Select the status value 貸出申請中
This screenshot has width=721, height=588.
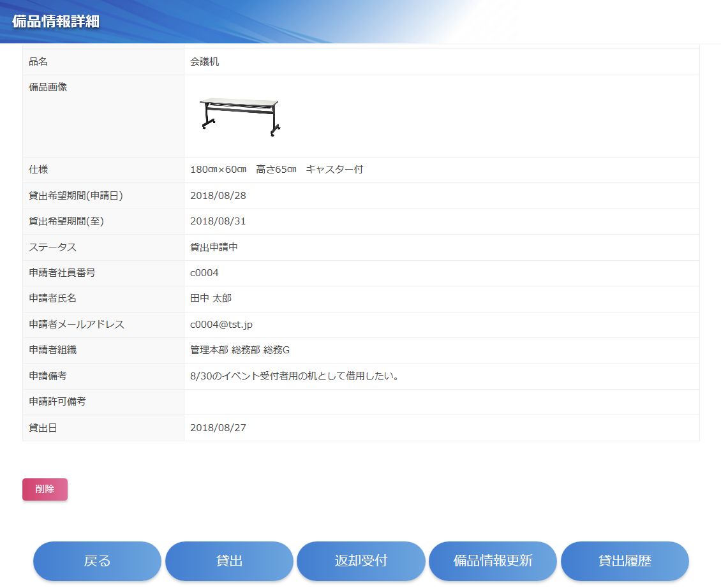click(x=214, y=247)
